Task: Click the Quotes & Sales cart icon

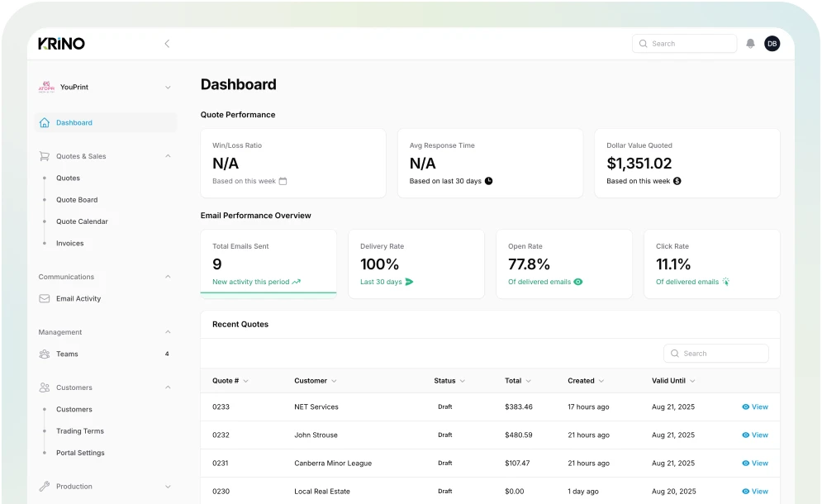Action: 45,156
